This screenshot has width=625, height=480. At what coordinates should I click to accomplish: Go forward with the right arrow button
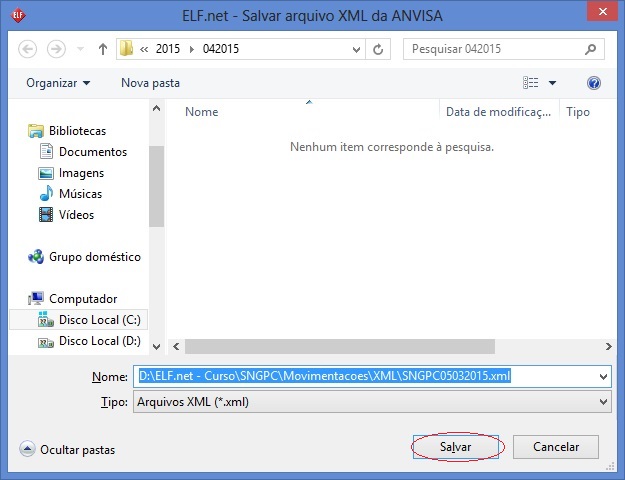coord(56,49)
